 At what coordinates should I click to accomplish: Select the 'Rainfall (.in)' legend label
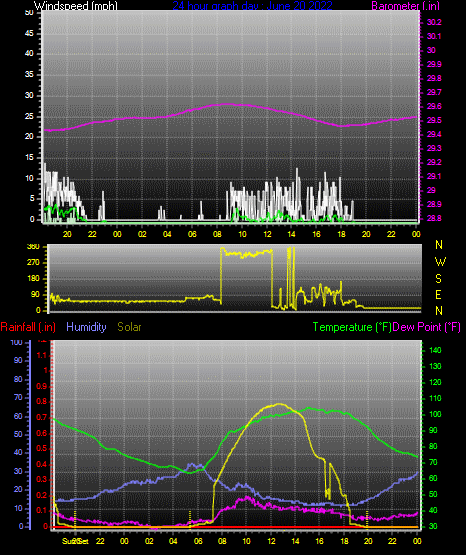click(28, 327)
